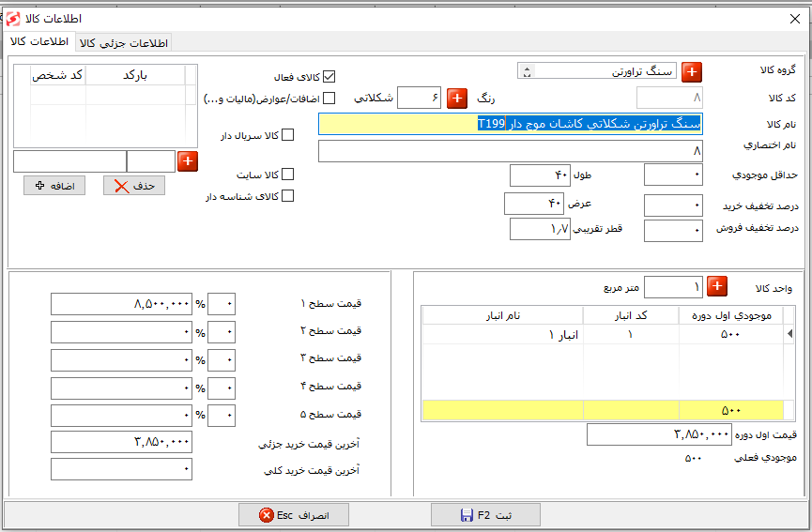Image resolution: width=812 pixels, height=532 pixels.
Task: Click the قیمت سطح ۱ price field
Action: [121, 304]
